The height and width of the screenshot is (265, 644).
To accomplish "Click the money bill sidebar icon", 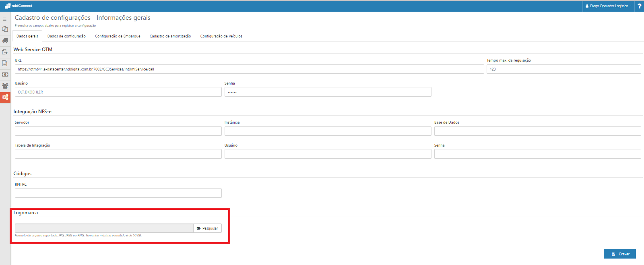I will click(x=5, y=75).
